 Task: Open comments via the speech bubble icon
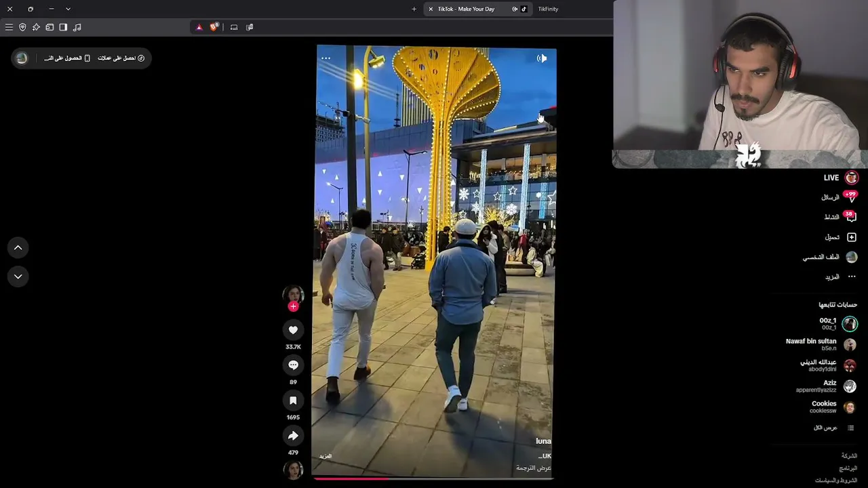point(293,365)
